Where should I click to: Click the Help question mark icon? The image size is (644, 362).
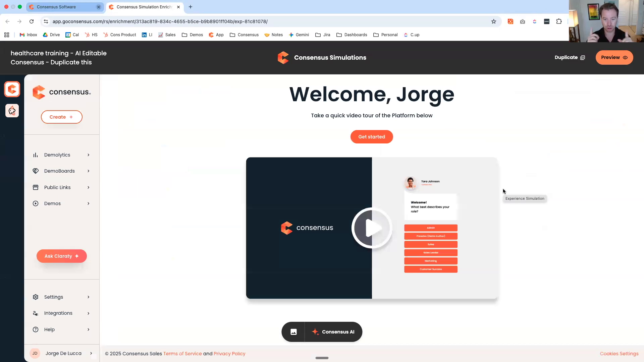(36, 329)
